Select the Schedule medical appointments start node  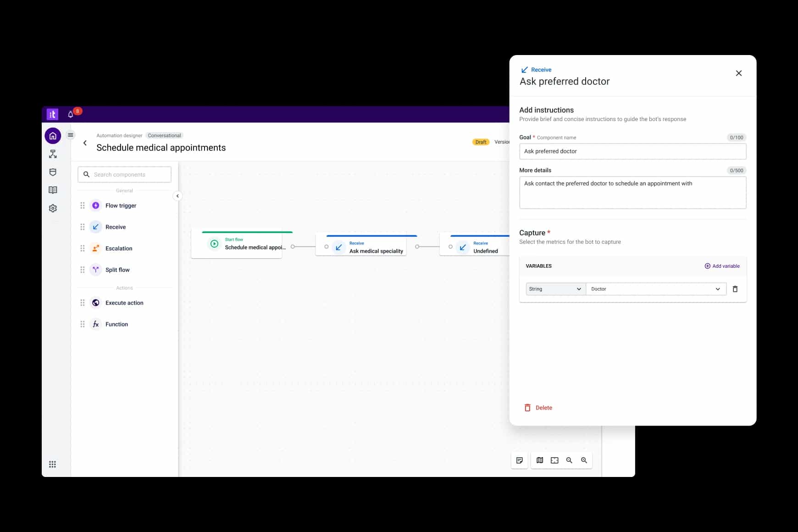pos(237,244)
